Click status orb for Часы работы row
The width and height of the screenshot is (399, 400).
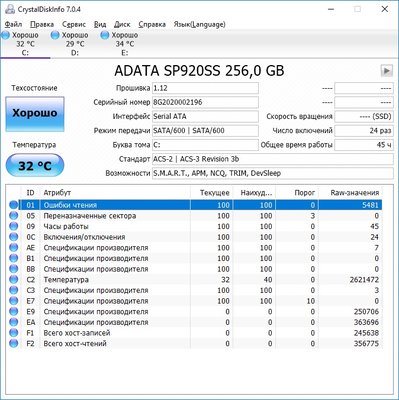click(x=14, y=226)
